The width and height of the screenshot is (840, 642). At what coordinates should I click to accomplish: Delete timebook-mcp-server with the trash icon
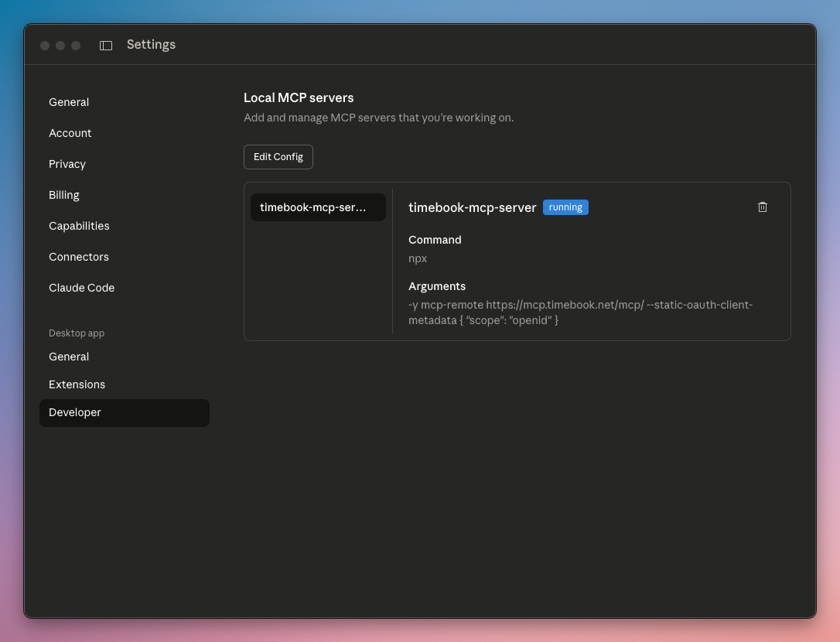point(763,207)
